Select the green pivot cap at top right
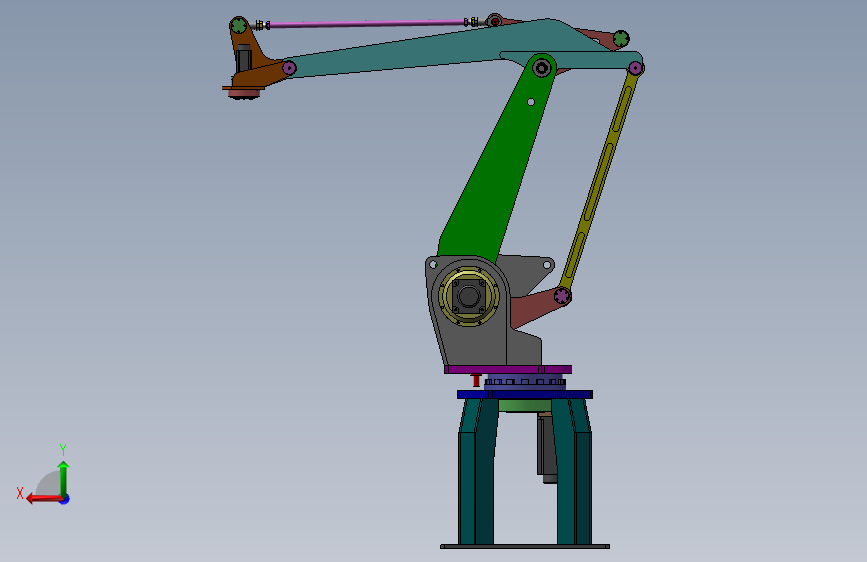Image resolution: width=867 pixels, height=562 pixels. tap(621, 39)
